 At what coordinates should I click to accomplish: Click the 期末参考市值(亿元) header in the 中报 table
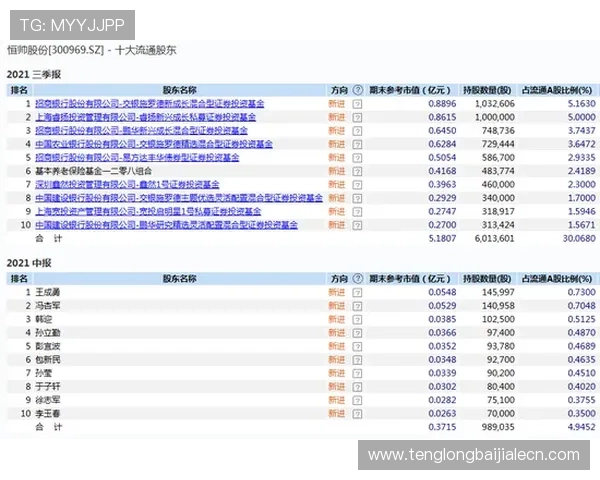click(410, 278)
